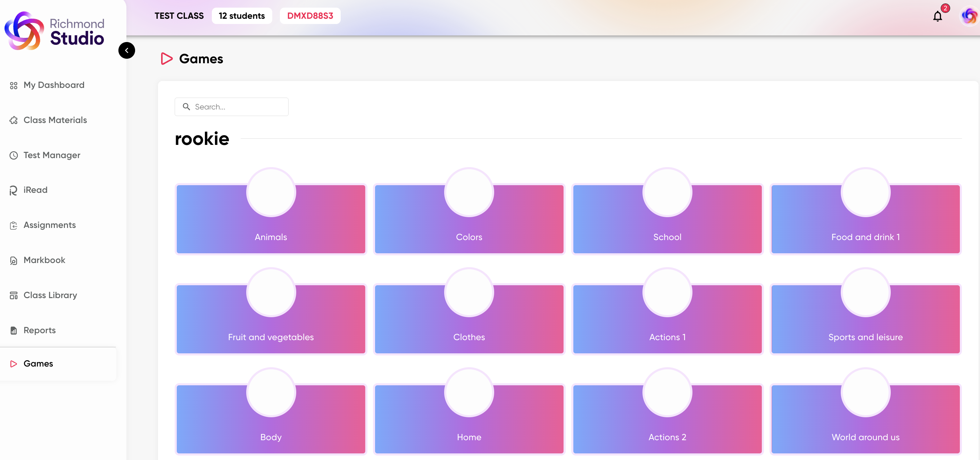Click the Richmond Studio logo
980x460 pixels.
coord(55,31)
